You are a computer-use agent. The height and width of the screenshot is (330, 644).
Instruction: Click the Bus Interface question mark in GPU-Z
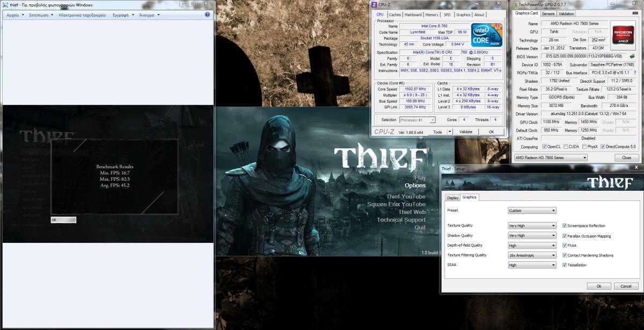pos(634,73)
